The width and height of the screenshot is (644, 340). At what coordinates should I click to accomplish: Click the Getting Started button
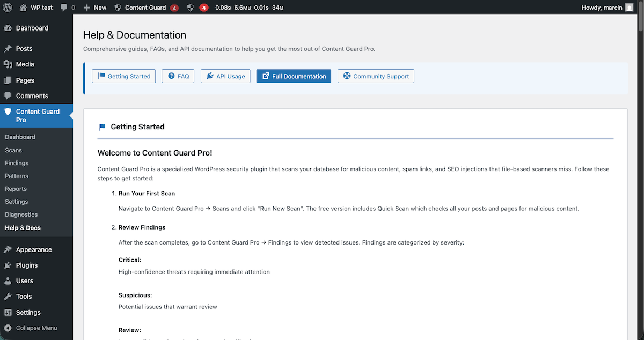click(123, 76)
